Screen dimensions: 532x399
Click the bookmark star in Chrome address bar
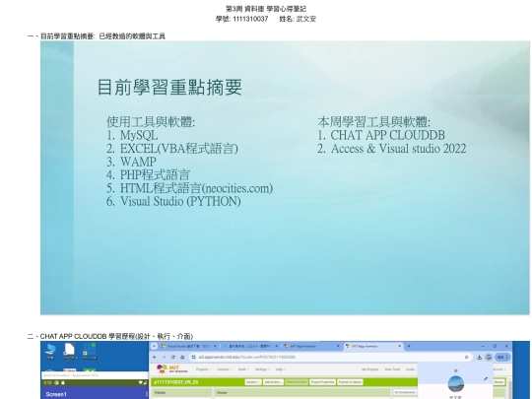tap(467, 357)
